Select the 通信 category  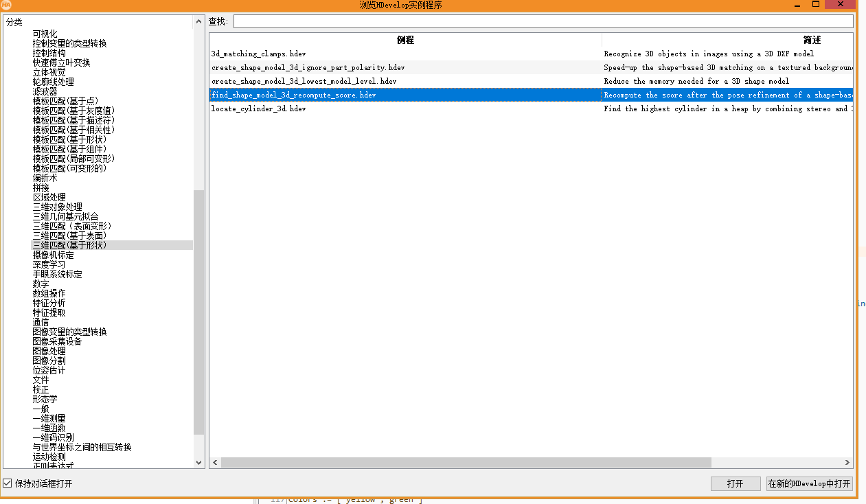point(41,322)
